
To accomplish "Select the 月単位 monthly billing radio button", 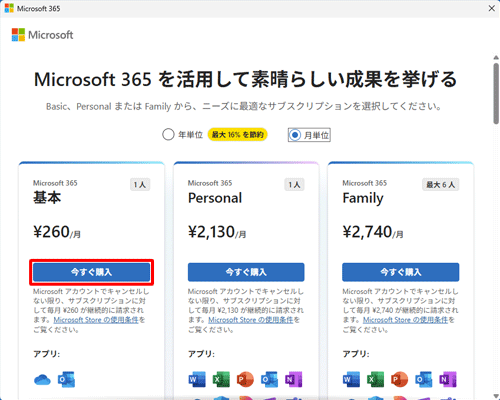I will coord(295,135).
